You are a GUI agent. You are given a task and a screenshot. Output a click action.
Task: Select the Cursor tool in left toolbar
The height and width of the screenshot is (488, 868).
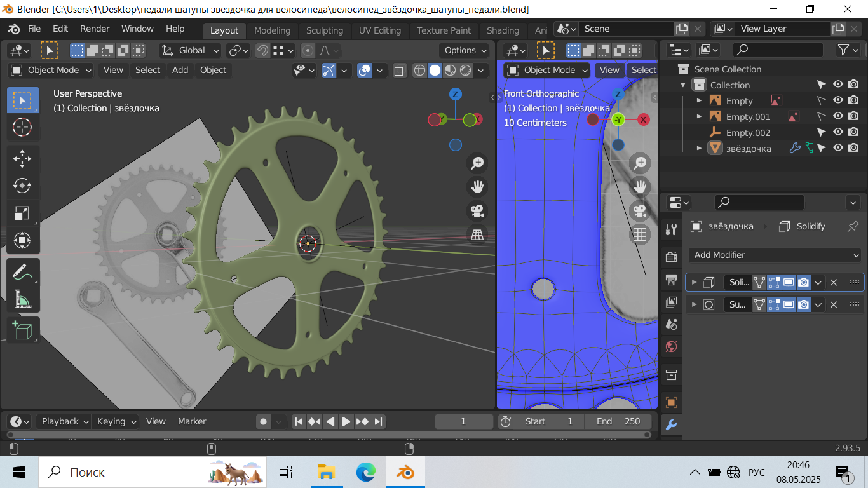[23, 127]
